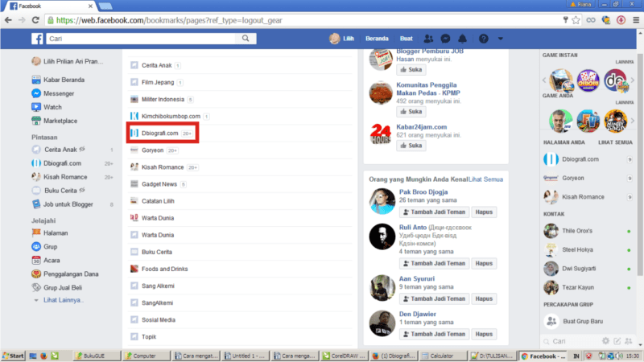Open the help question mark icon

[484, 39]
